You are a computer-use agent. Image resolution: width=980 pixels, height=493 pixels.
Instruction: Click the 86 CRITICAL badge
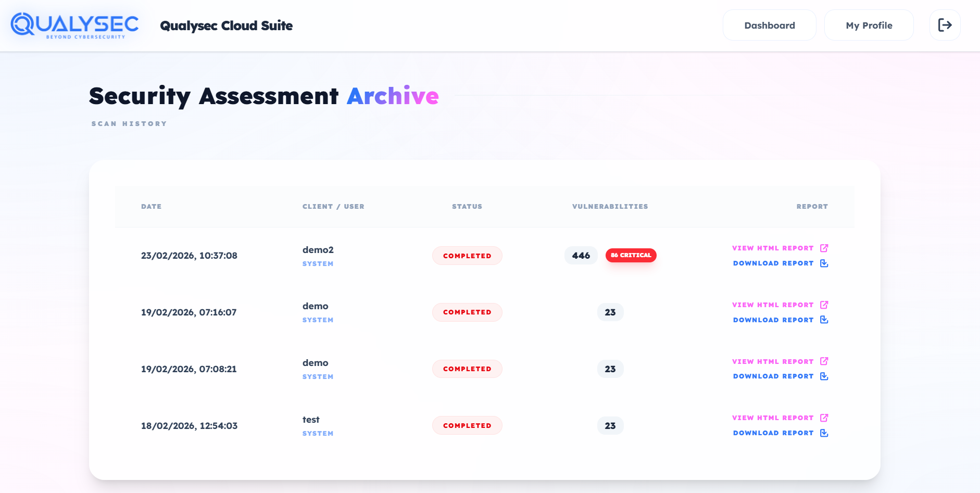[x=631, y=255]
